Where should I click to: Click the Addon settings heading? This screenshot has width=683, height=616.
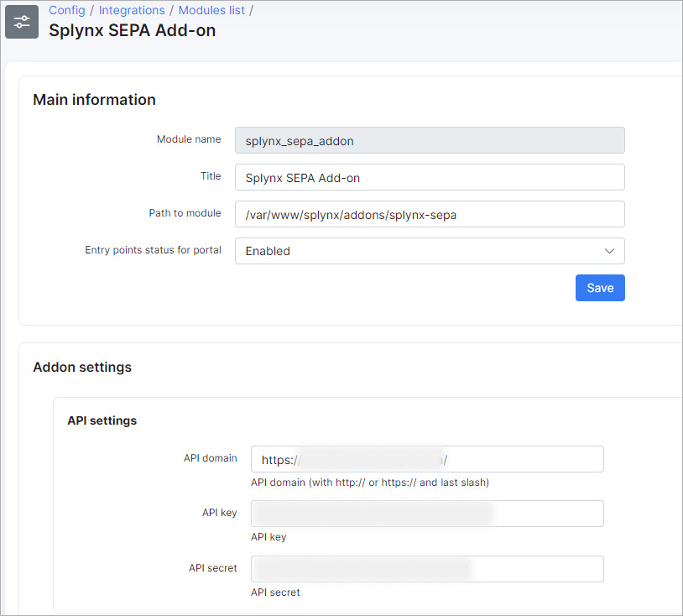pyautogui.click(x=82, y=368)
